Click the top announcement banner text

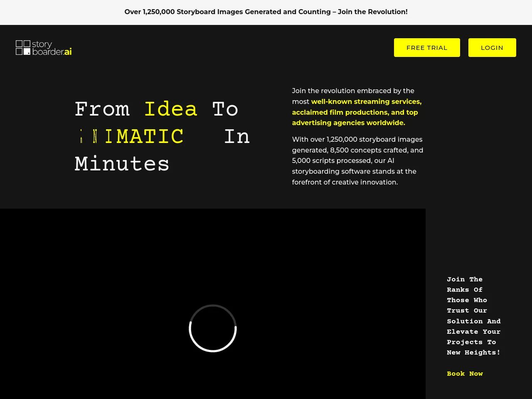pyautogui.click(x=266, y=12)
